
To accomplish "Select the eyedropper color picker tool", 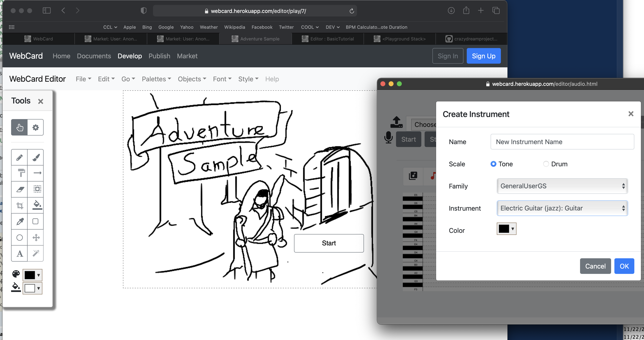I will [20, 221].
